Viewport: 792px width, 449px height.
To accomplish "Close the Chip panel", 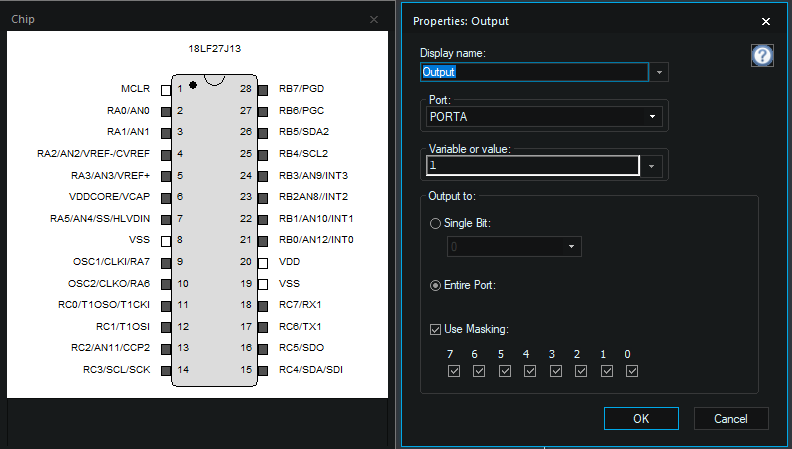I will point(374,20).
